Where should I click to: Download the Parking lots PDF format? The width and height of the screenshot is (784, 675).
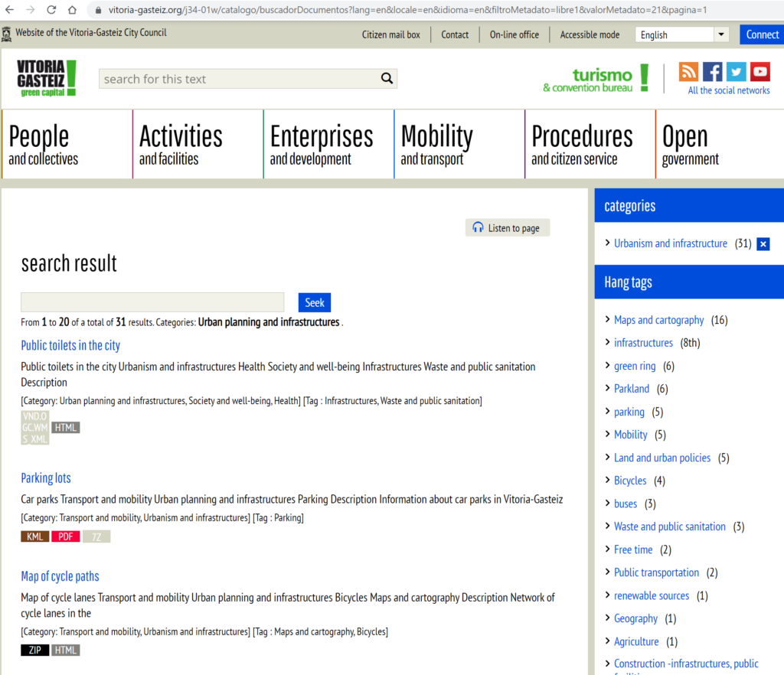pos(65,536)
